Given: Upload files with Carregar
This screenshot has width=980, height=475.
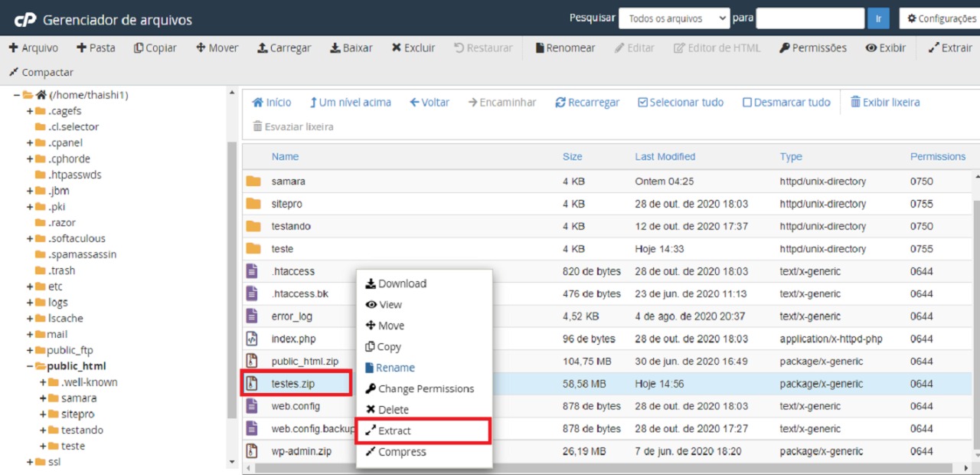Looking at the screenshot, I should tap(284, 47).
